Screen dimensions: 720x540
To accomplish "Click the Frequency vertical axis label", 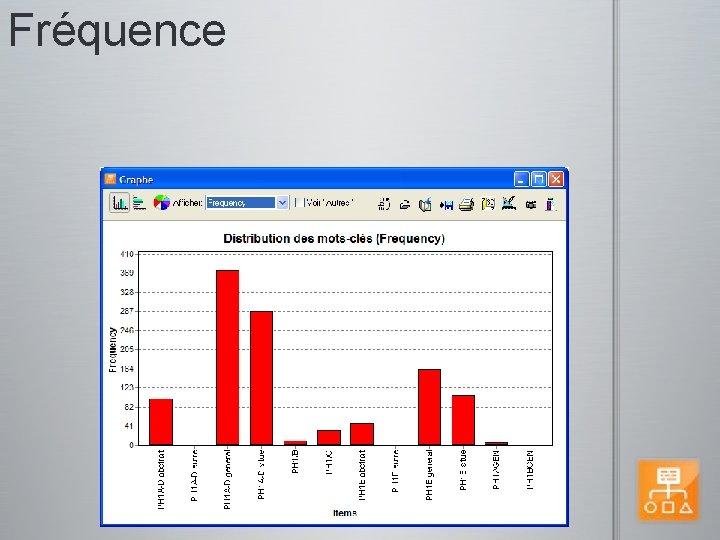I will (113, 349).
